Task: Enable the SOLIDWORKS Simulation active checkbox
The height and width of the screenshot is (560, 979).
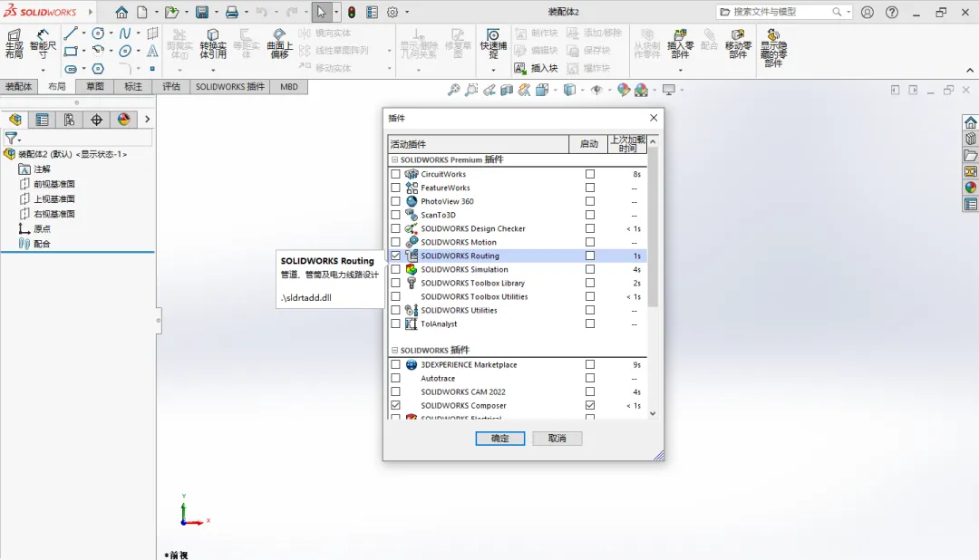Action: pyautogui.click(x=395, y=269)
